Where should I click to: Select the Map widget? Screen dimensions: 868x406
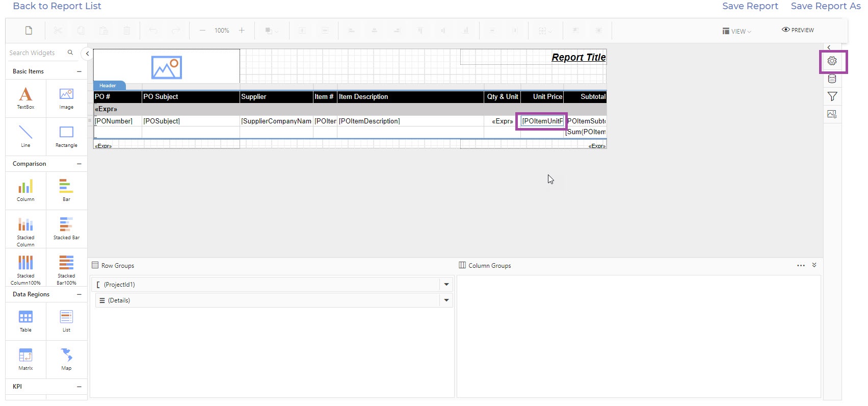point(66,359)
